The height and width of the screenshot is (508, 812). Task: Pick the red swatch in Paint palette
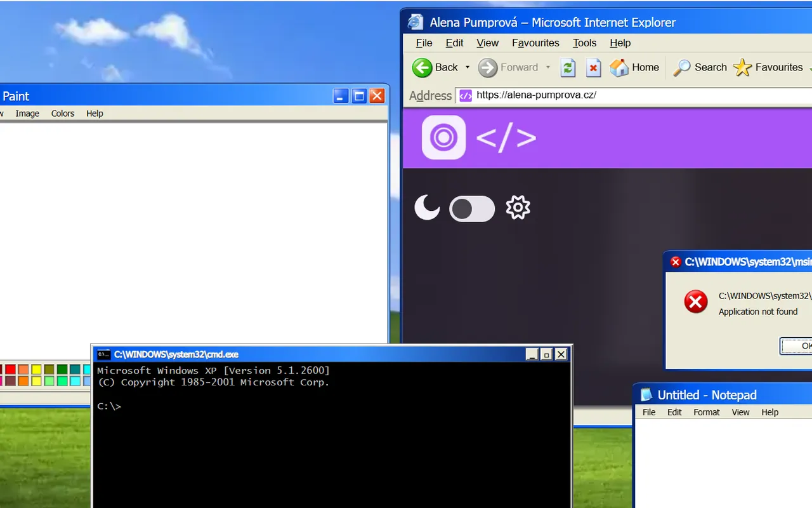(10, 370)
